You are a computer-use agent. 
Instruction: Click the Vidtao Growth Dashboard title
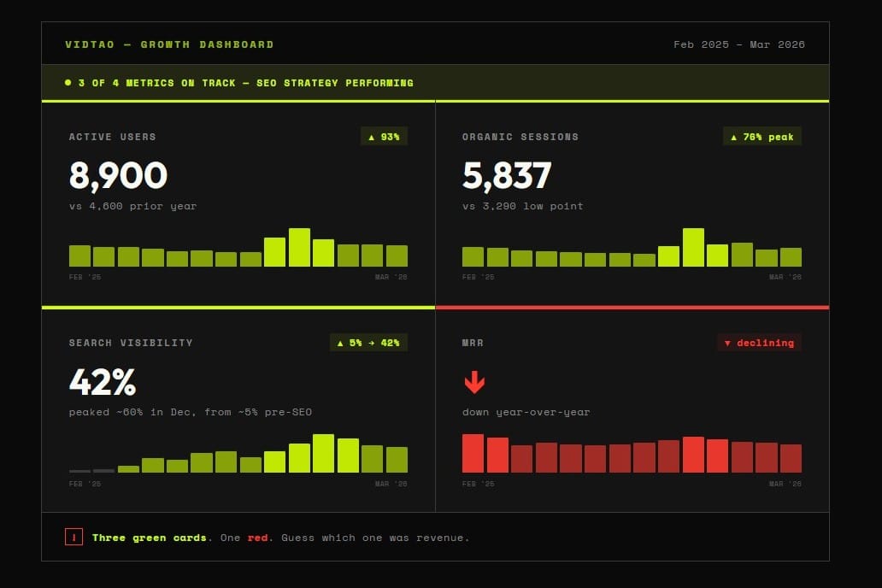tap(169, 44)
